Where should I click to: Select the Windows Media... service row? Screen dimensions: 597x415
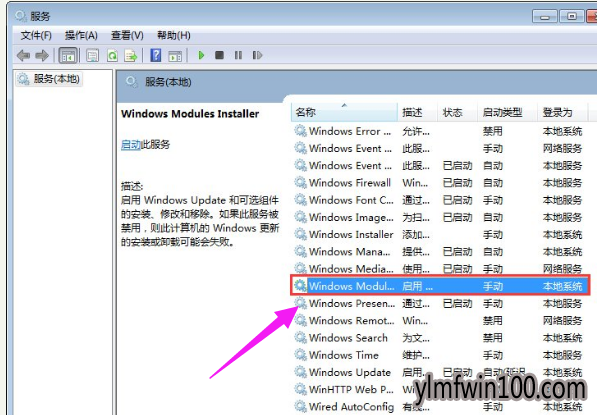[440, 269]
